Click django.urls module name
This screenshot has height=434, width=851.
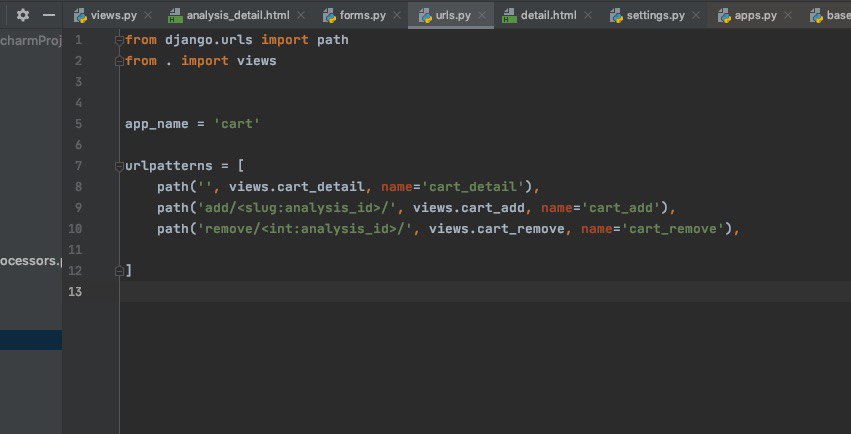coord(209,40)
